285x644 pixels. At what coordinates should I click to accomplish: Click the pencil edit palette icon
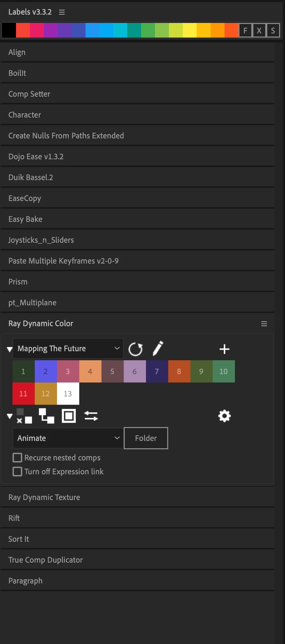point(158,348)
